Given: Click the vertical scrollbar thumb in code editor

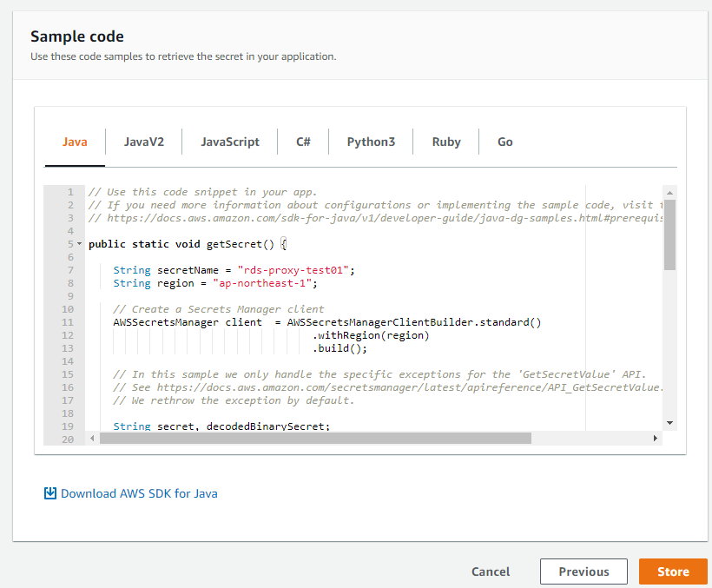Looking at the screenshot, I should tap(669, 235).
